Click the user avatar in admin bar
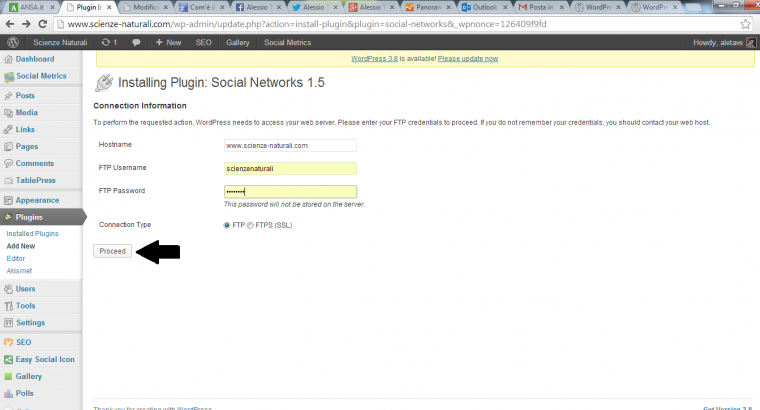 pos(750,43)
